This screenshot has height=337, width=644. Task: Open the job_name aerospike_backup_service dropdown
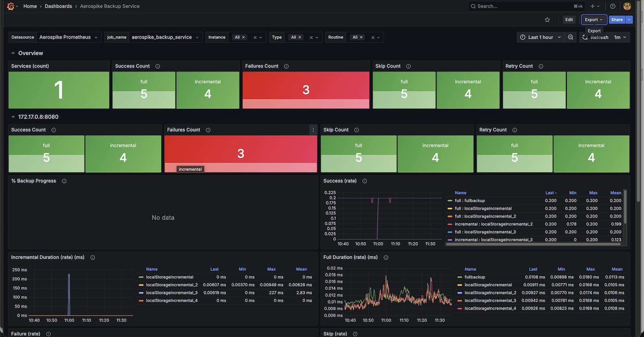166,37
